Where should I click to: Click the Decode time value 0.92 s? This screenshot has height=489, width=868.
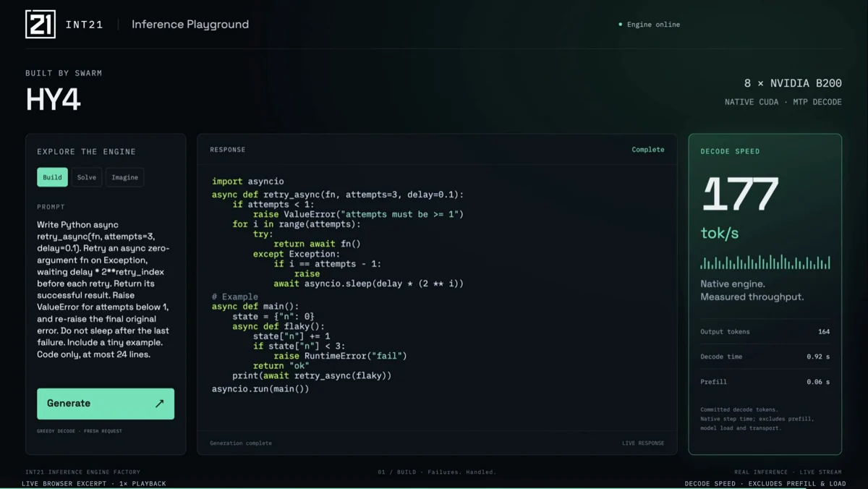pos(818,357)
